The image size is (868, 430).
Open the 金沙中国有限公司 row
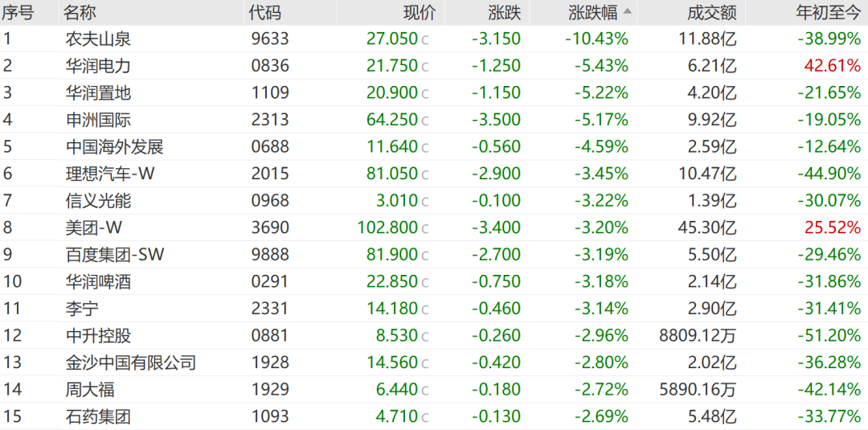tap(434, 363)
